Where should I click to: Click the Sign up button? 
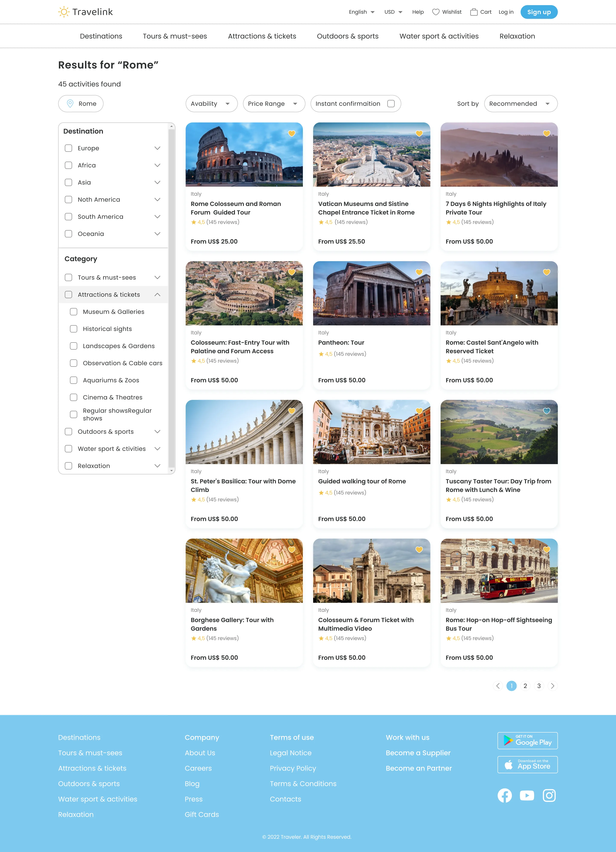click(539, 12)
